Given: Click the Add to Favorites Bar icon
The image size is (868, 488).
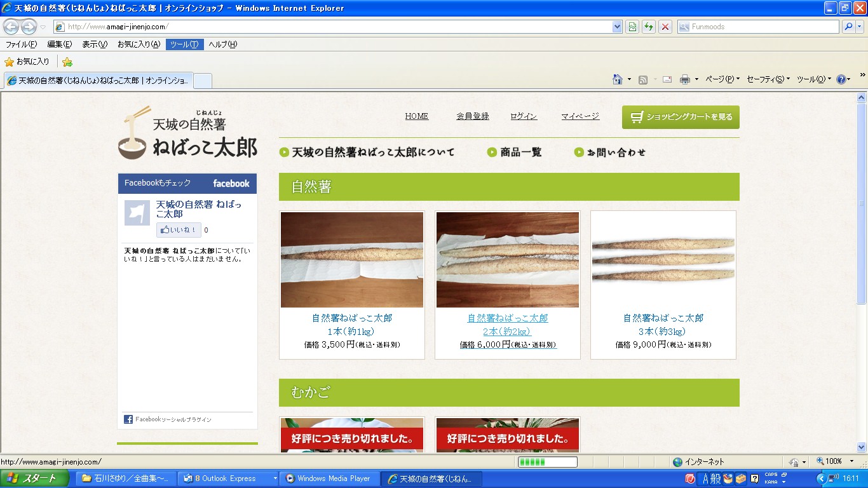Looking at the screenshot, I should point(67,62).
